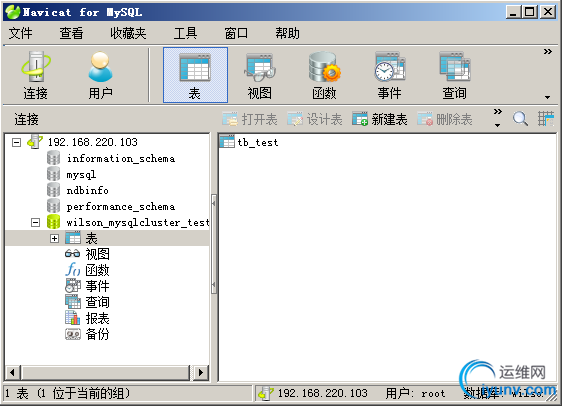Expand object toolbar overflow chevron
This screenshot has width=562, height=406.
click(x=497, y=111)
